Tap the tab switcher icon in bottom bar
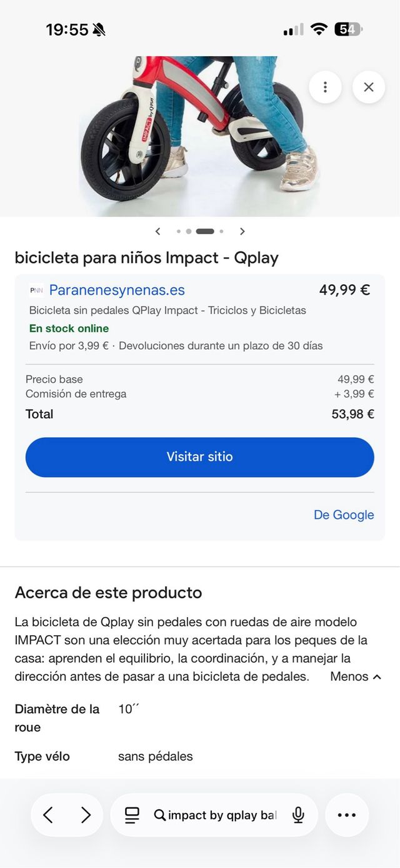The height and width of the screenshot is (868, 400). tap(132, 815)
